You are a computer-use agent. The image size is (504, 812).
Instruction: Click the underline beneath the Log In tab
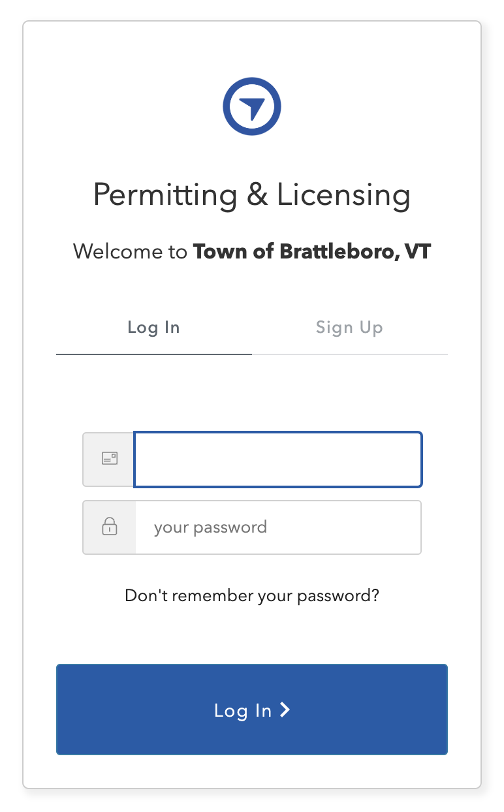[x=153, y=353]
